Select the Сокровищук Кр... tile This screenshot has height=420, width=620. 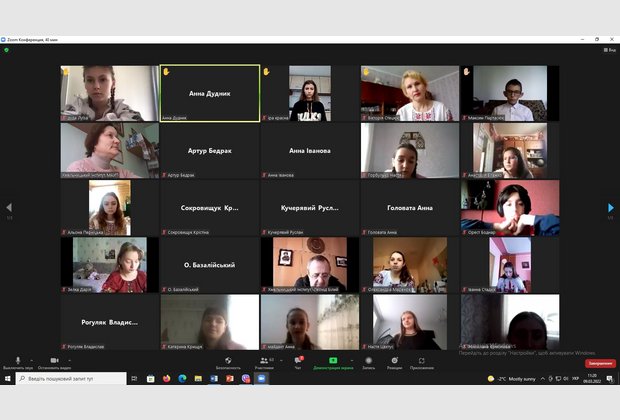tap(210, 208)
